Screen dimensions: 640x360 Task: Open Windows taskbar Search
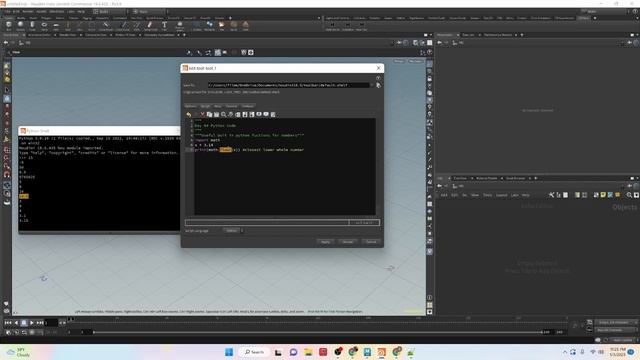point(254,352)
